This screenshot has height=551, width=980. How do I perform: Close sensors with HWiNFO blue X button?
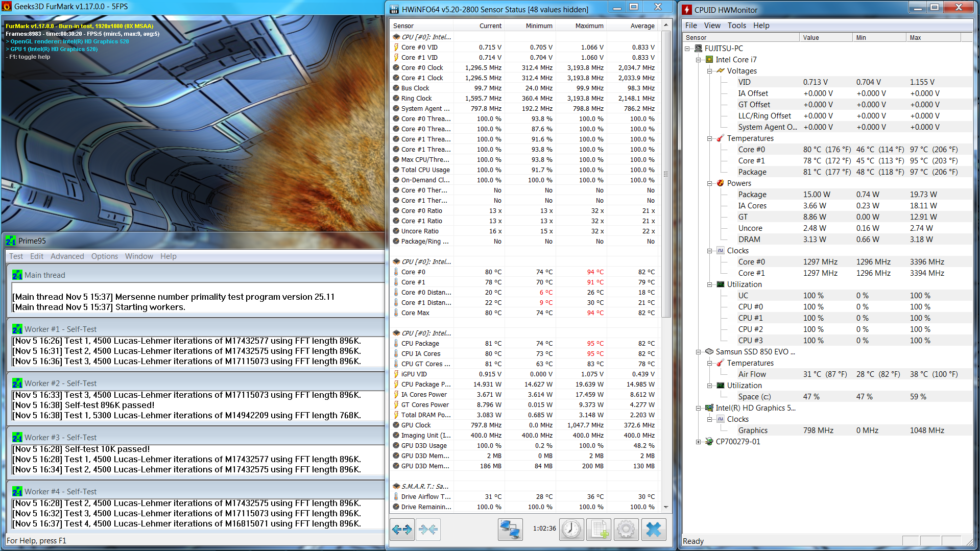654,530
